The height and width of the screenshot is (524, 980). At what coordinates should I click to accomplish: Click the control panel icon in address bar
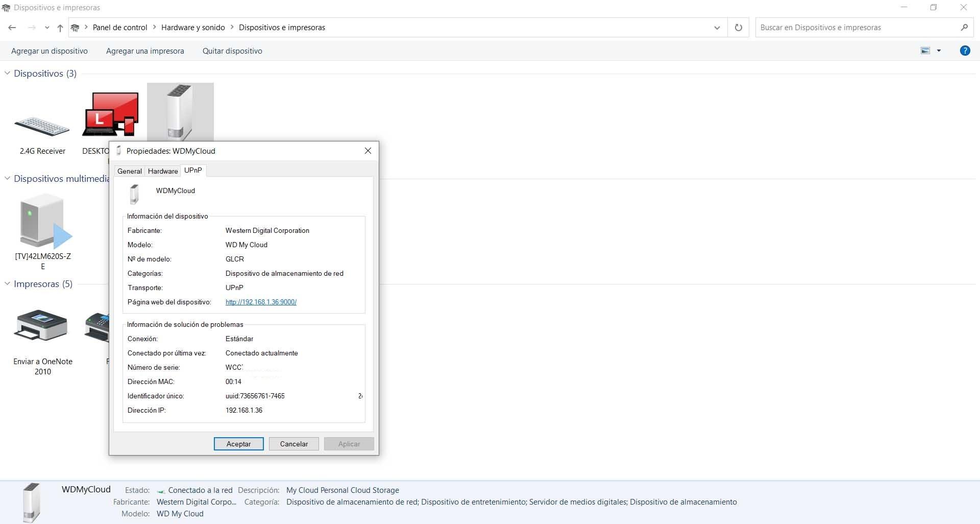75,28
